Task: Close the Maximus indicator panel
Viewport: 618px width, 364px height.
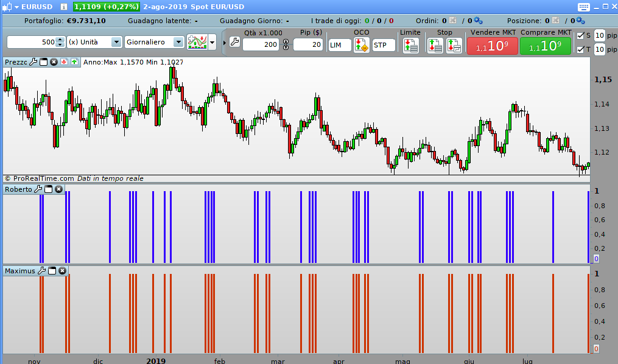Action: tap(62, 271)
